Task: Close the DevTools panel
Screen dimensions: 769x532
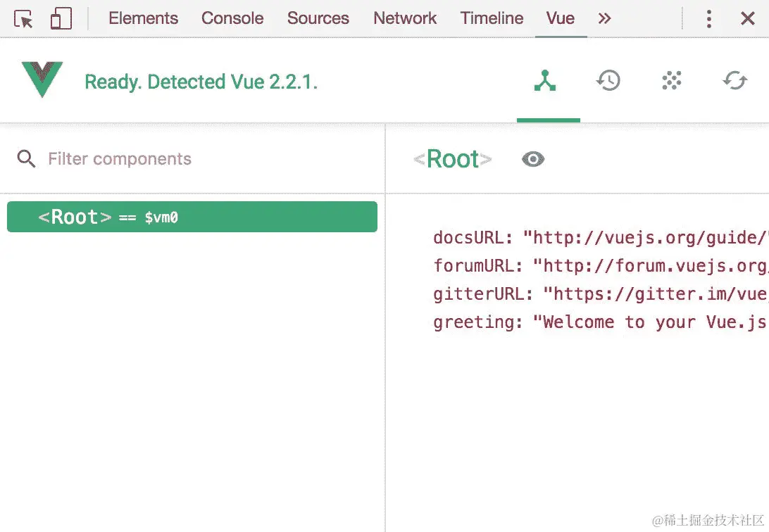Action: [748, 19]
